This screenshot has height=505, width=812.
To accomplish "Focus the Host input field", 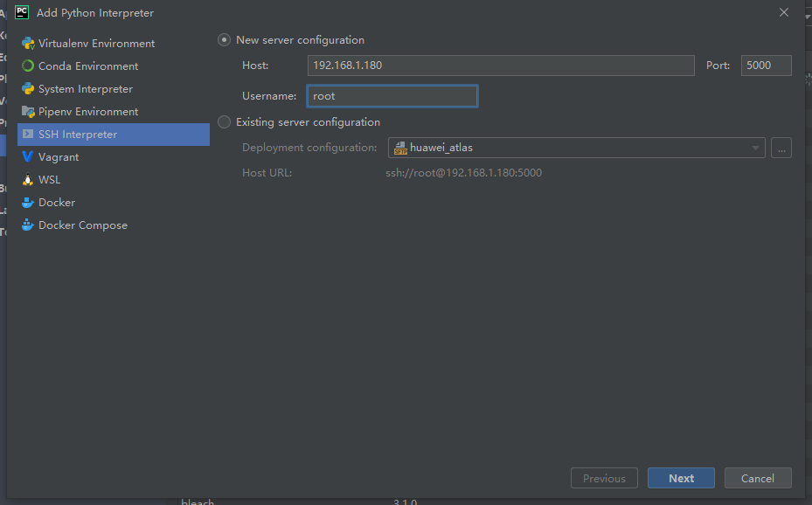I will [501, 66].
